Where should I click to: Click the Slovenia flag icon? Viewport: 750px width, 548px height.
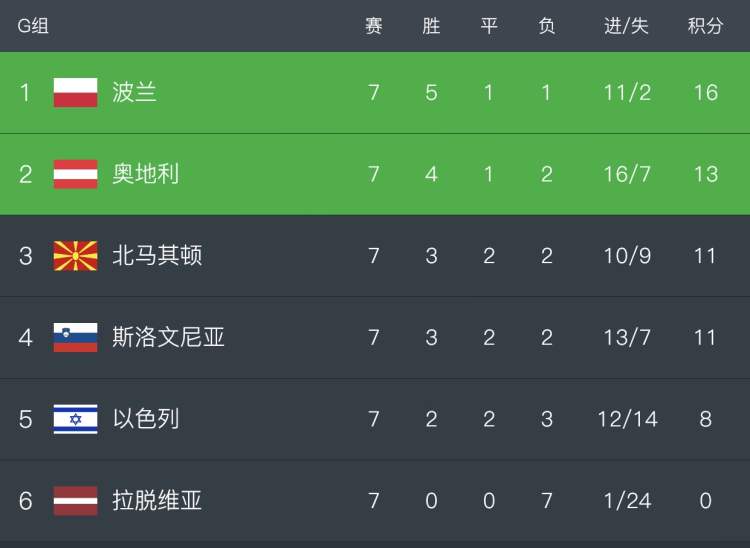75,337
